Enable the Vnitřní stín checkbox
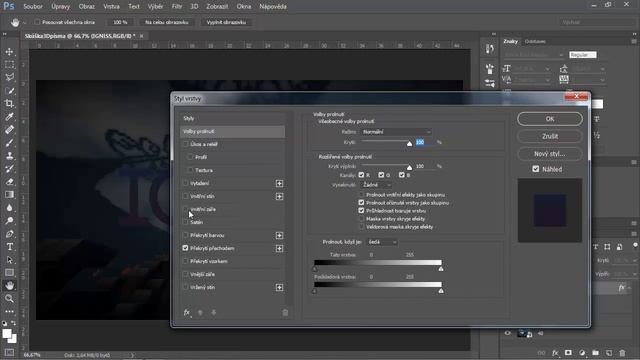This screenshot has height=360, width=640. (186, 196)
